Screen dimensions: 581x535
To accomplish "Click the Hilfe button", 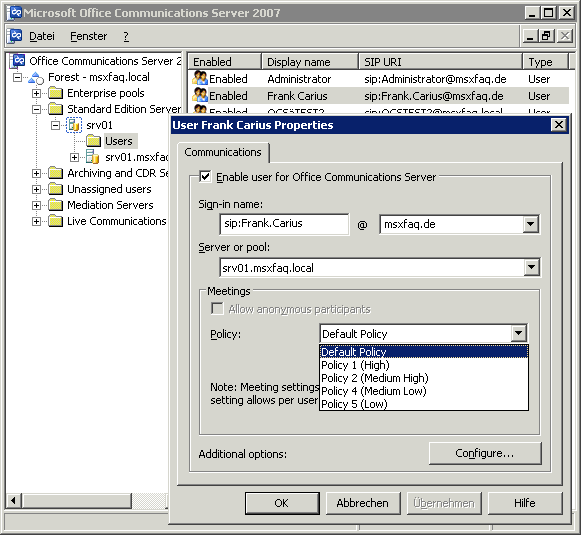I will [525, 503].
